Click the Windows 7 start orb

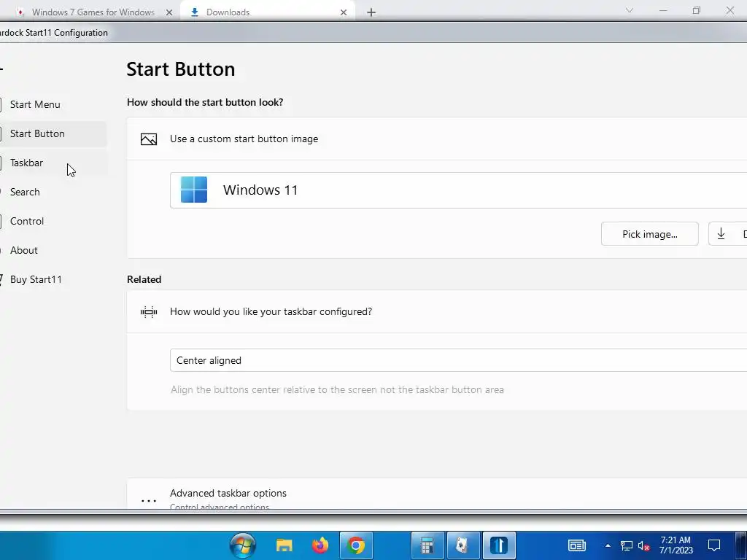[243, 545]
